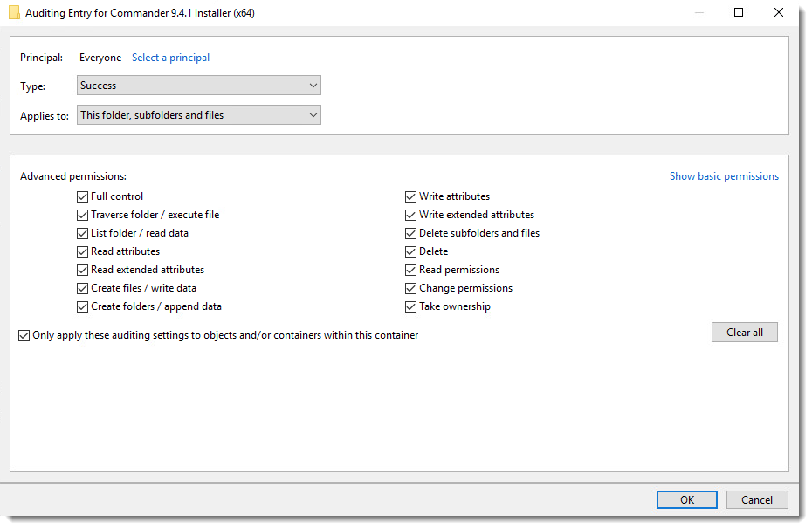Viewport: 812px width, 529px height.
Task: Uncheck the Full control permission
Action: coord(82,196)
